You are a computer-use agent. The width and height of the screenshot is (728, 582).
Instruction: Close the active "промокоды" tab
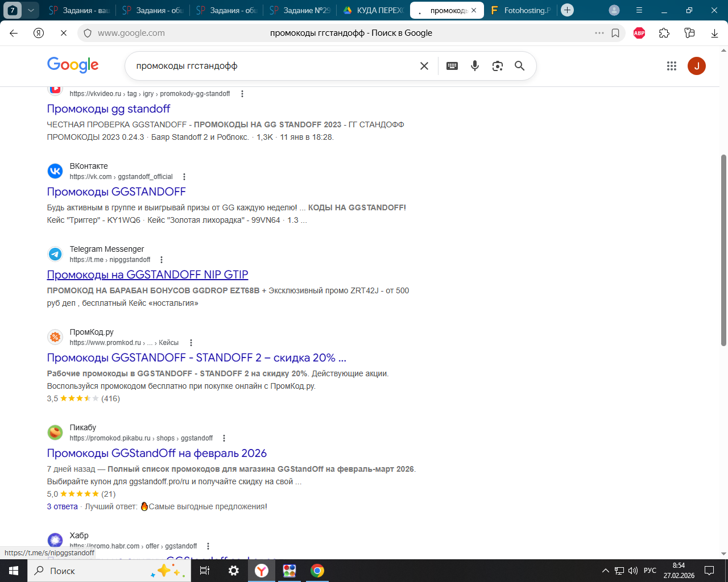click(x=474, y=10)
